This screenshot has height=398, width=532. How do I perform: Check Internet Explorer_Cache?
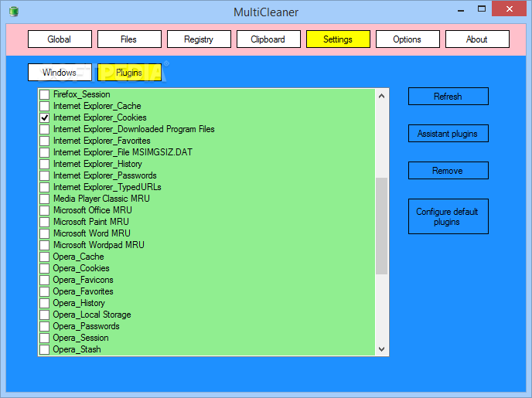point(44,106)
